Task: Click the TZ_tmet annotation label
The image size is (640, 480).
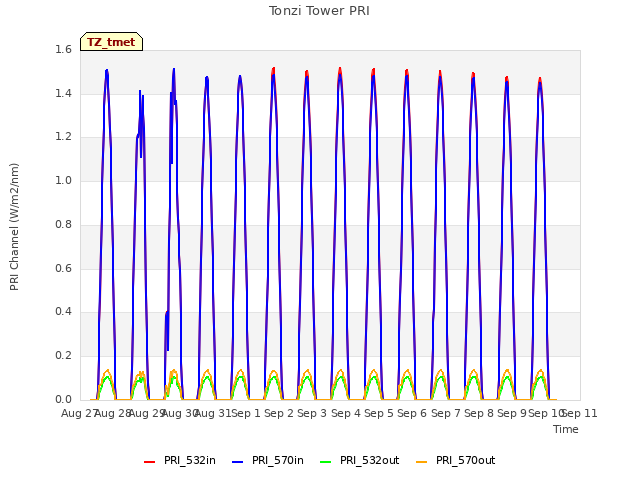Action: point(111,42)
